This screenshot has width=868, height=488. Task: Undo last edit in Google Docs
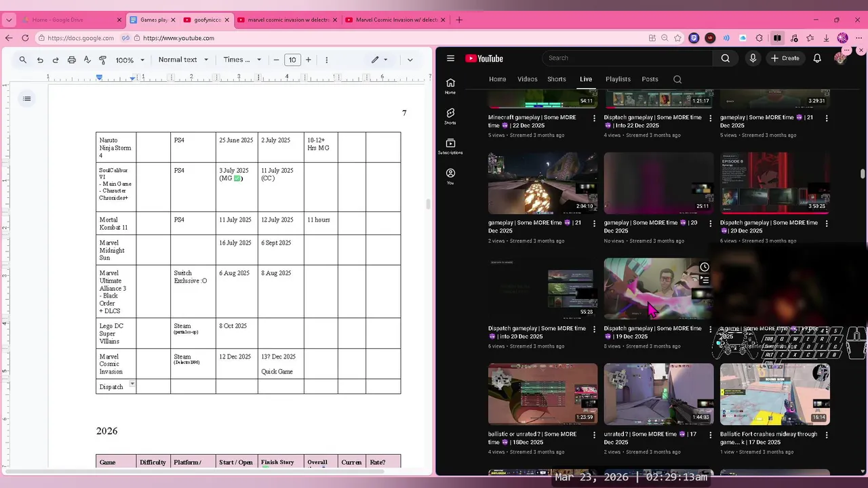40,60
